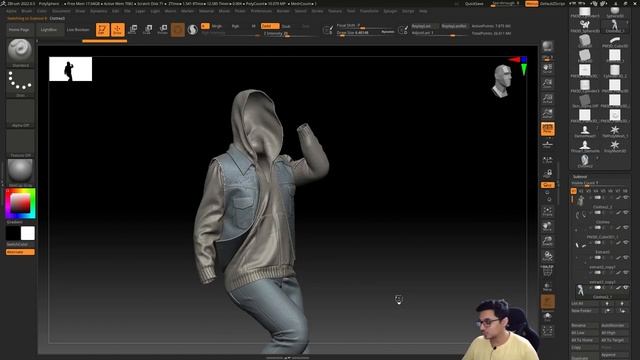Collapse the Subtool palette section header

coord(580,177)
